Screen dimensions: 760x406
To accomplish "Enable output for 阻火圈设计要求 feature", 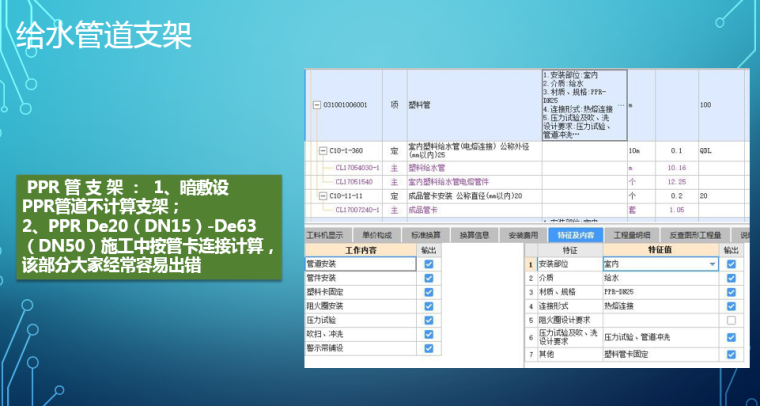I will click(731, 320).
